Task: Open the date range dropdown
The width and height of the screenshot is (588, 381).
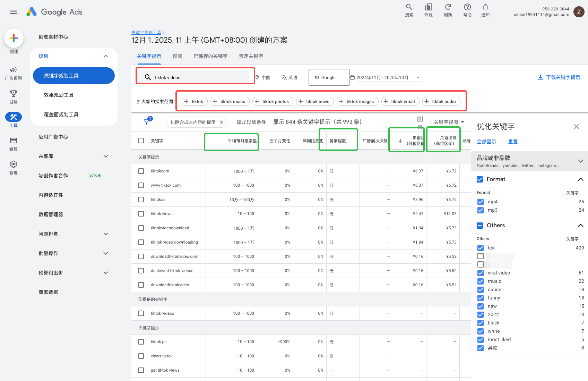Action: tap(386, 77)
